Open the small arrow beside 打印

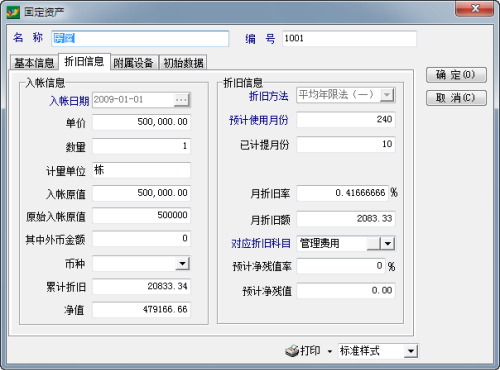click(330, 351)
